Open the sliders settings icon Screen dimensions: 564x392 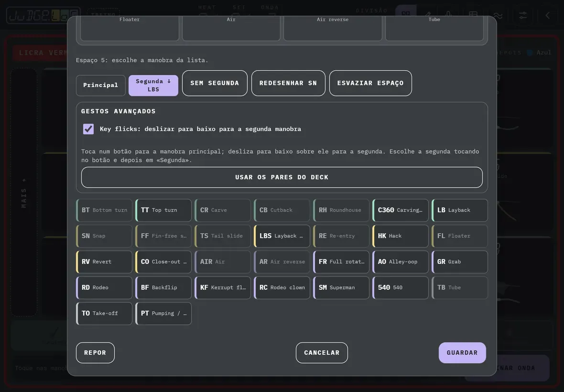click(x=522, y=15)
